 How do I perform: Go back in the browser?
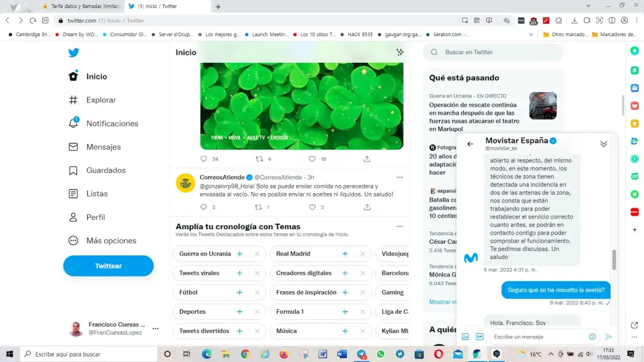pyautogui.click(x=8, y=21)
